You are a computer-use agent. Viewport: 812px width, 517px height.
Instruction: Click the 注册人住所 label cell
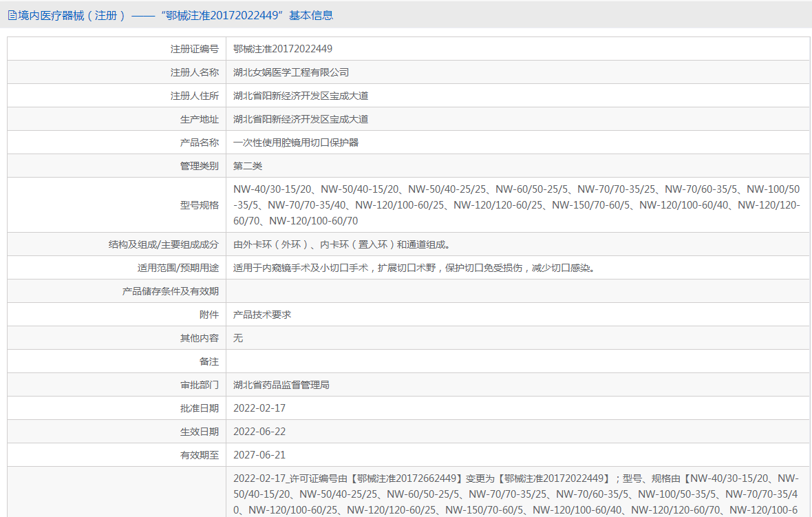[116, 96]
